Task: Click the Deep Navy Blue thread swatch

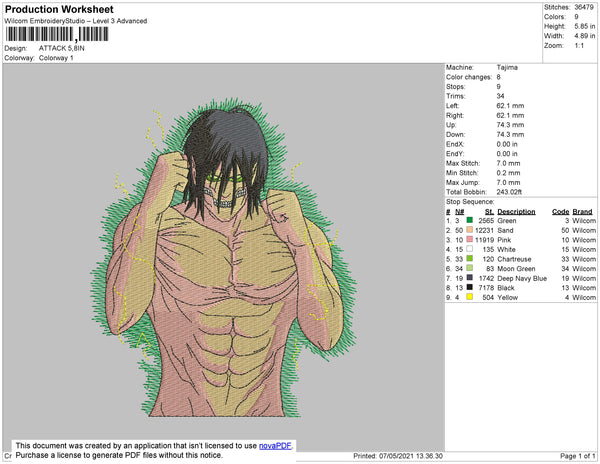Action: tap(470, 278)
